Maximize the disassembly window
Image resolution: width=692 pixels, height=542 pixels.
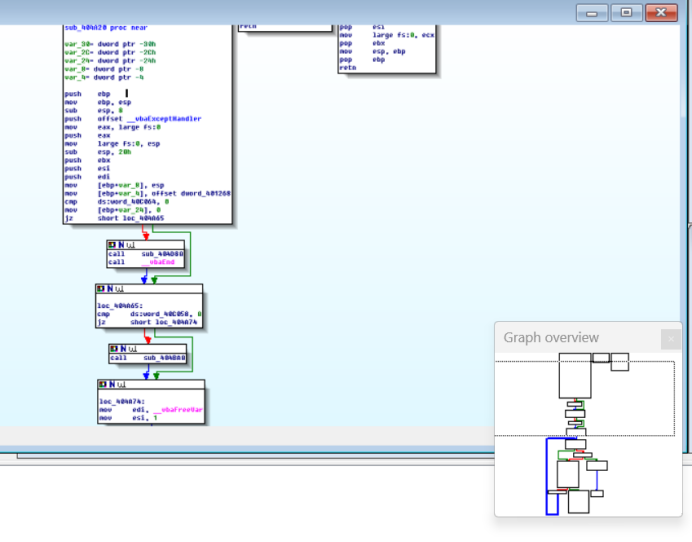[626, 12]
